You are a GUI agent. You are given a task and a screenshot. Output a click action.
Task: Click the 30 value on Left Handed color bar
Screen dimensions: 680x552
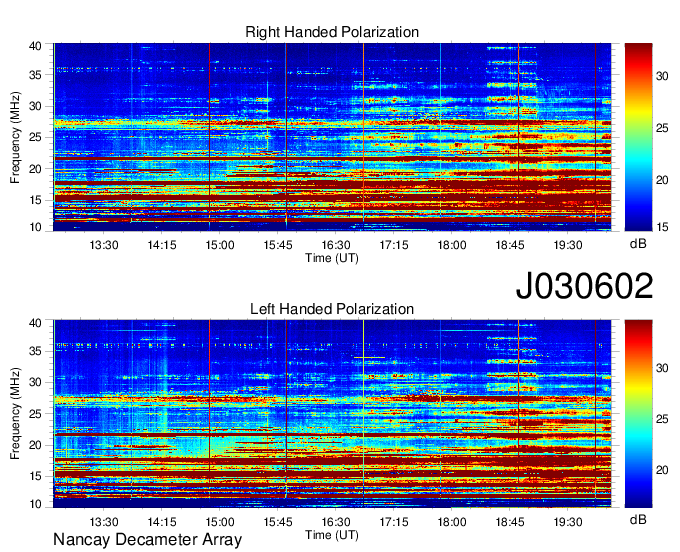pyautogui.click(x=662, y=368)
